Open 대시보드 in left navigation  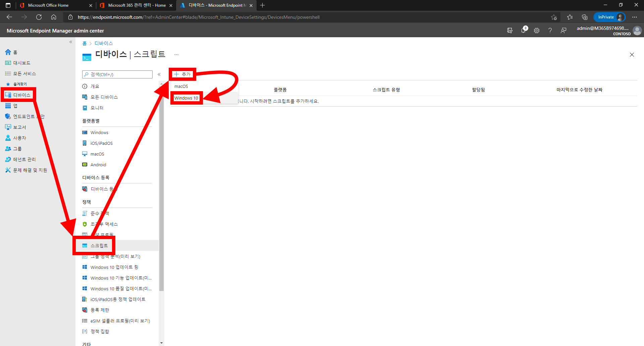(21, 63)
